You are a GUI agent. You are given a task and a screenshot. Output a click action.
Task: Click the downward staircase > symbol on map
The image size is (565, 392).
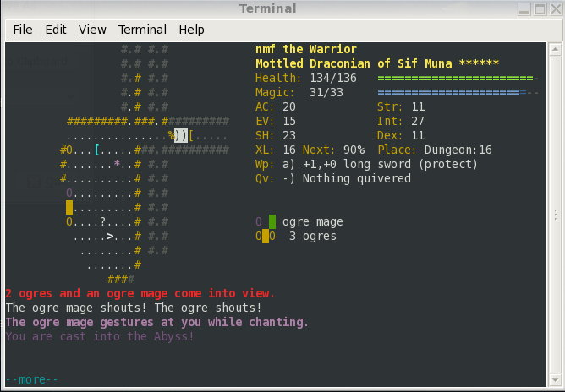[x=110, y=237]
